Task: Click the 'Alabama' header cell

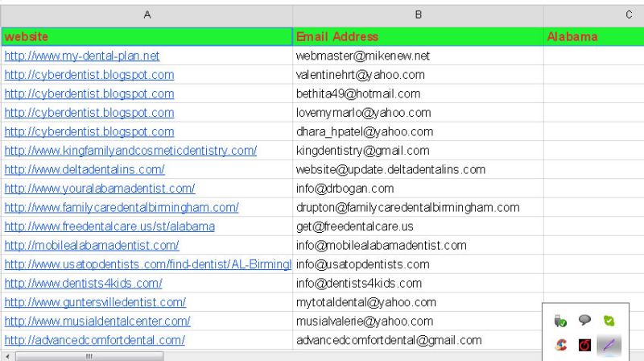Action: tap(594, 36)
